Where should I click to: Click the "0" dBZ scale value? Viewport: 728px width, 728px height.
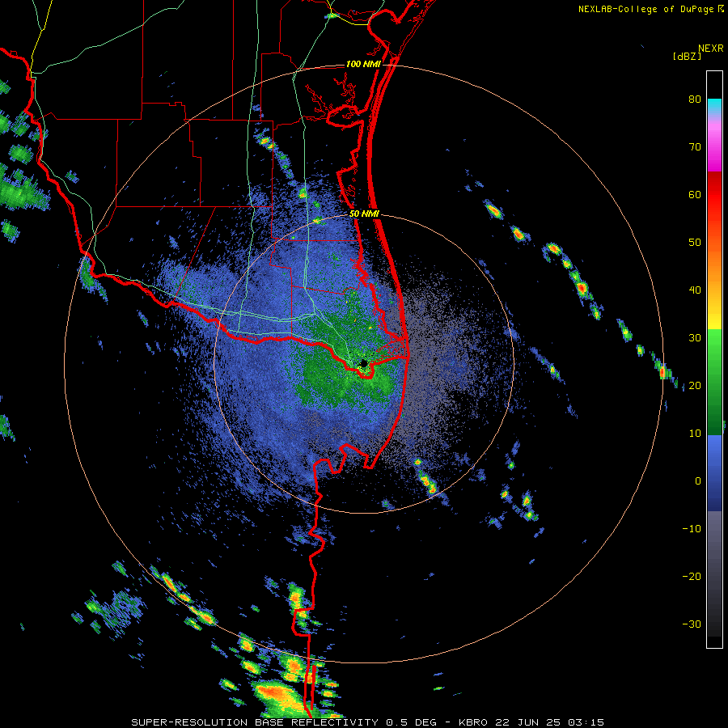click(698, 481)
